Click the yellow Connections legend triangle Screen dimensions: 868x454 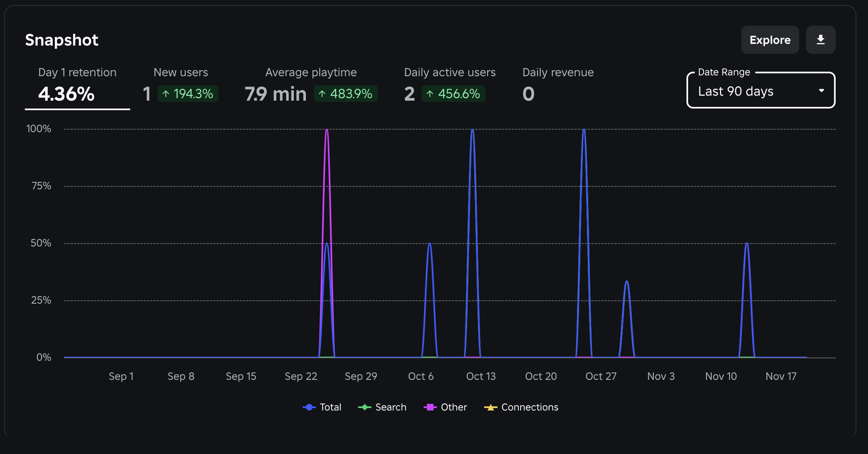490,407
